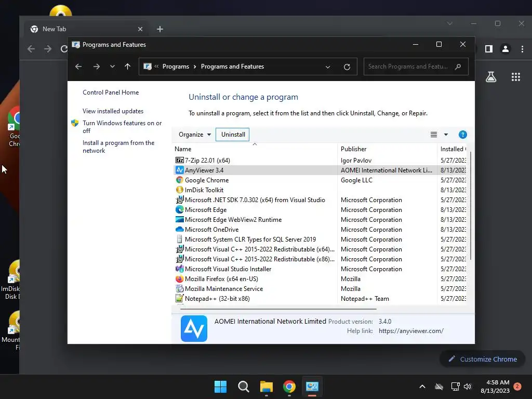532x399 pixels.
Task: Click Install a program from the network
Action: coord(118,147)
